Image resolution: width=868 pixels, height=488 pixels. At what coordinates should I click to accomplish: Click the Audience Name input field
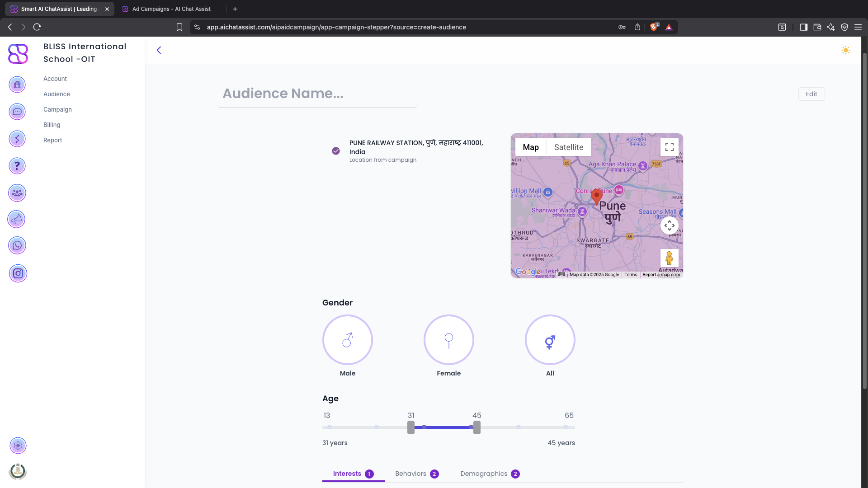pyautogui.click(x=316, y=94)
